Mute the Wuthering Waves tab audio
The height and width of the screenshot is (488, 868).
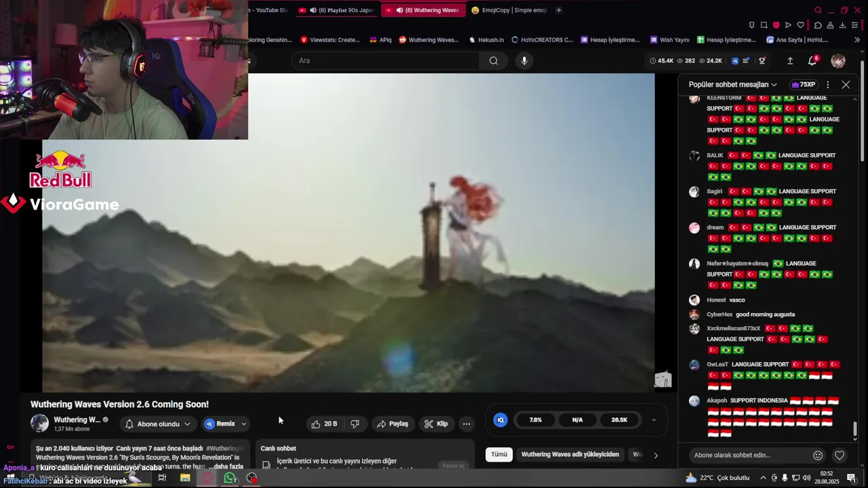click(x=399, y=10)
